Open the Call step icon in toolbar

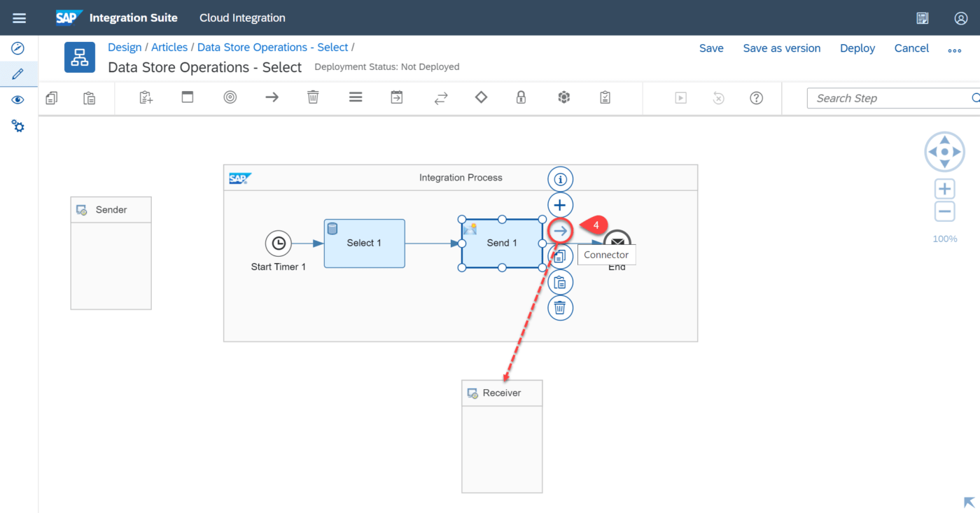(397, 97)
